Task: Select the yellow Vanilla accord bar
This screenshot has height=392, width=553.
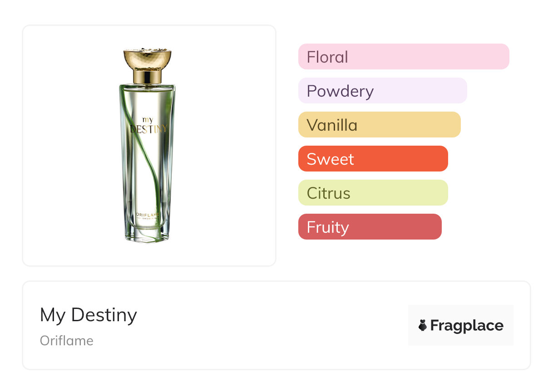Action: click(x=379, y=125)
